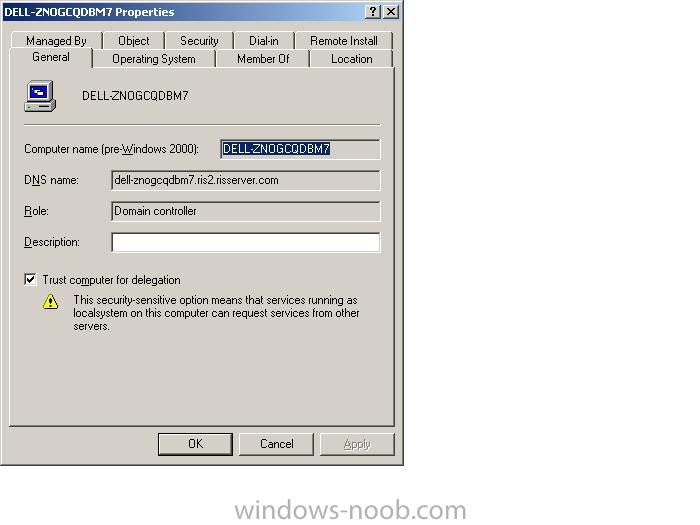Click the yellow warning triangle icon

(50, 302)
